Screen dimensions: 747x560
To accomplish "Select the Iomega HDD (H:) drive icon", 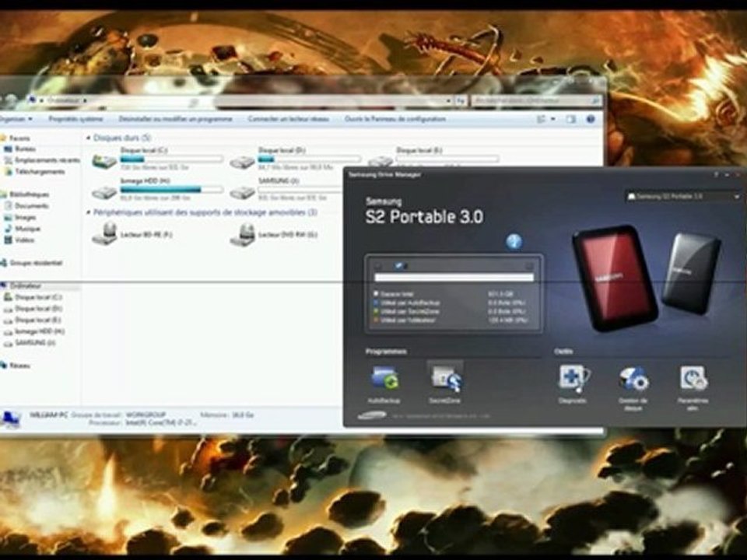I will click(x=104, y=192).
